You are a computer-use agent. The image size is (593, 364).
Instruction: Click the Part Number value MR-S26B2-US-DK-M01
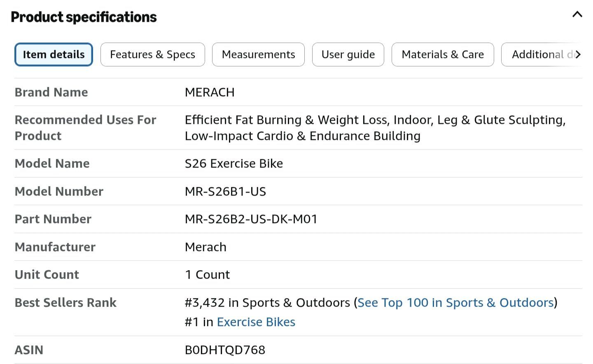(251, 219)
